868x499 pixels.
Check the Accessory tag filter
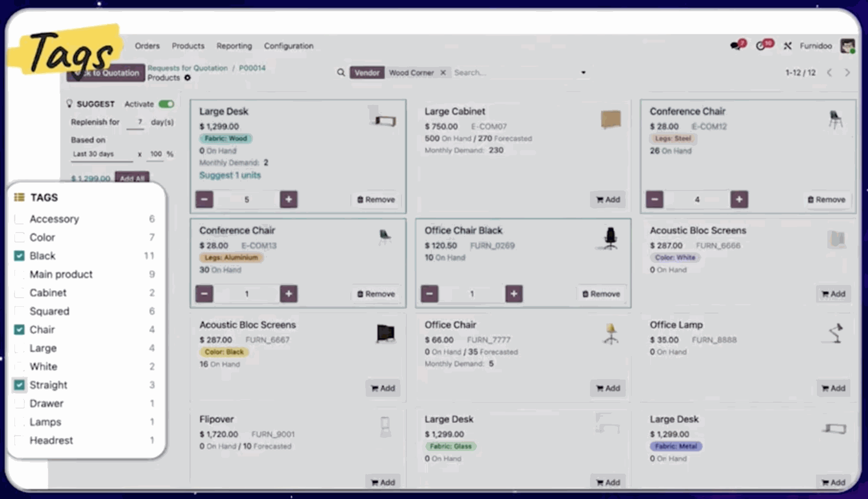click(19, 219)
